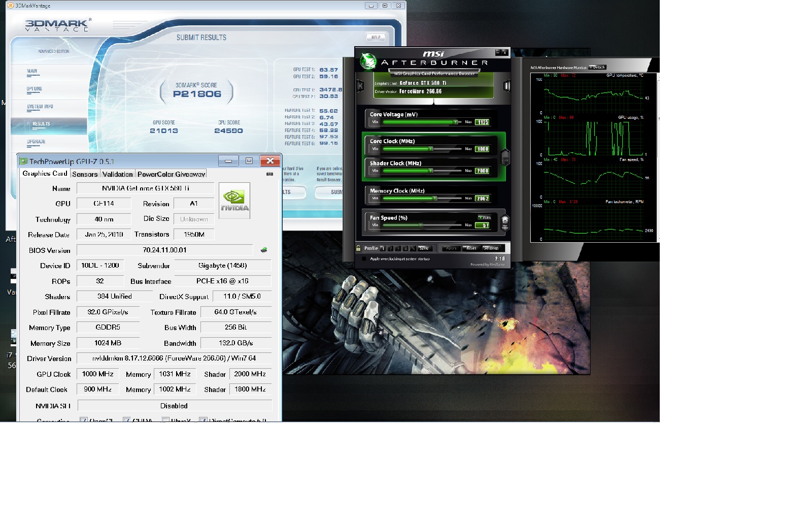Screen dimensions: 812x520
Task: Minimize the 3DMark Vantage window
Action: click(371, 6)
